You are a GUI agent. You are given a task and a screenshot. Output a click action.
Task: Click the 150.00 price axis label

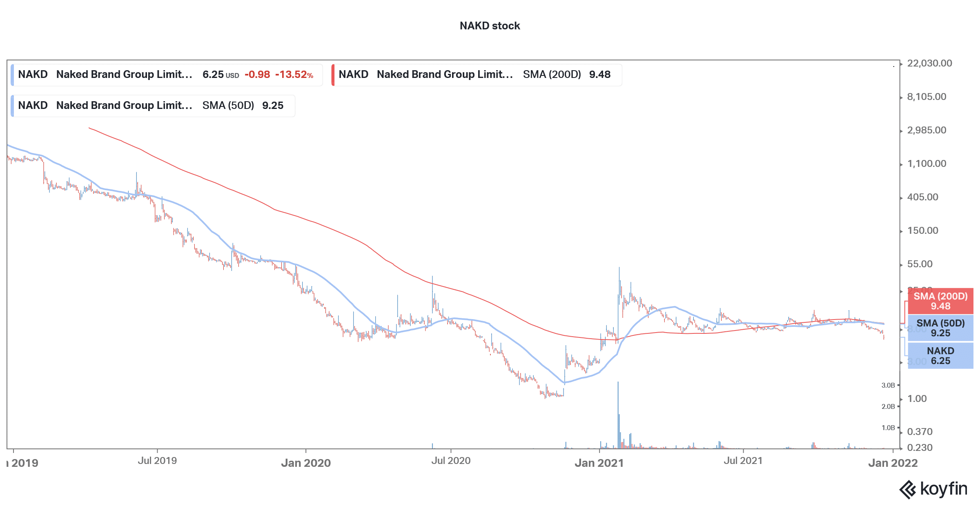[x=922, y=231]
